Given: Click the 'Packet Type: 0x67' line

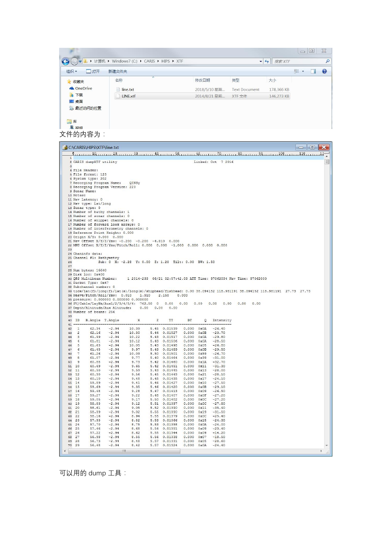Looking at the screenshot, I should 90,283.
